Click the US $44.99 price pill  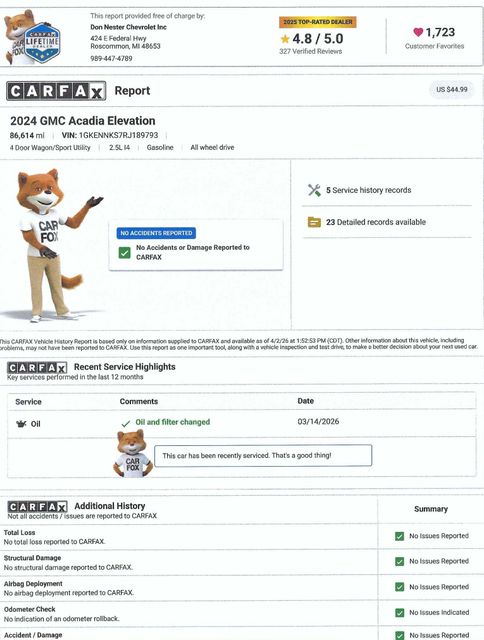click(452, 89)
